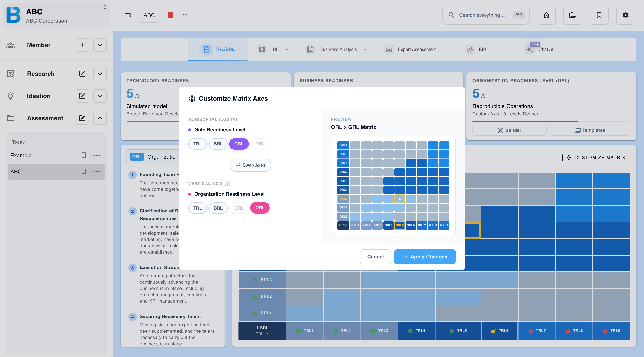Click the Chat AI sparkle icon
Viewport: 644px width, 357px height.
click(x=529, y=49)
